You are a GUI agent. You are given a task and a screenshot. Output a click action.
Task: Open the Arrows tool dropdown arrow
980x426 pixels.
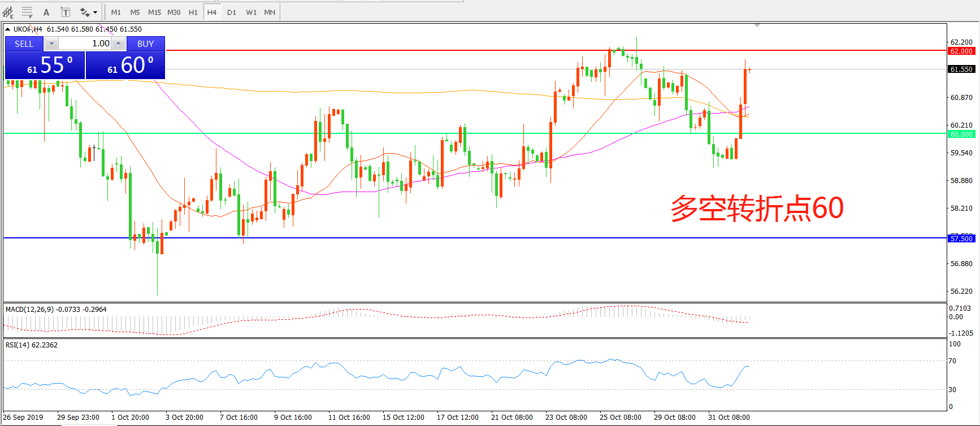click(x=95, y=12)
